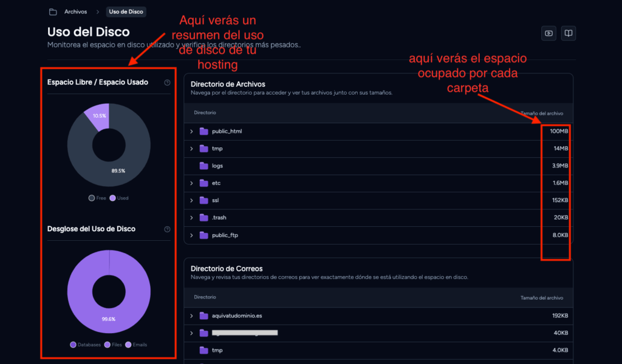The height and width of the screenshot is (364, 622).
Task: Toggle the Free legend entry
Action: click(x=97, y=198)
